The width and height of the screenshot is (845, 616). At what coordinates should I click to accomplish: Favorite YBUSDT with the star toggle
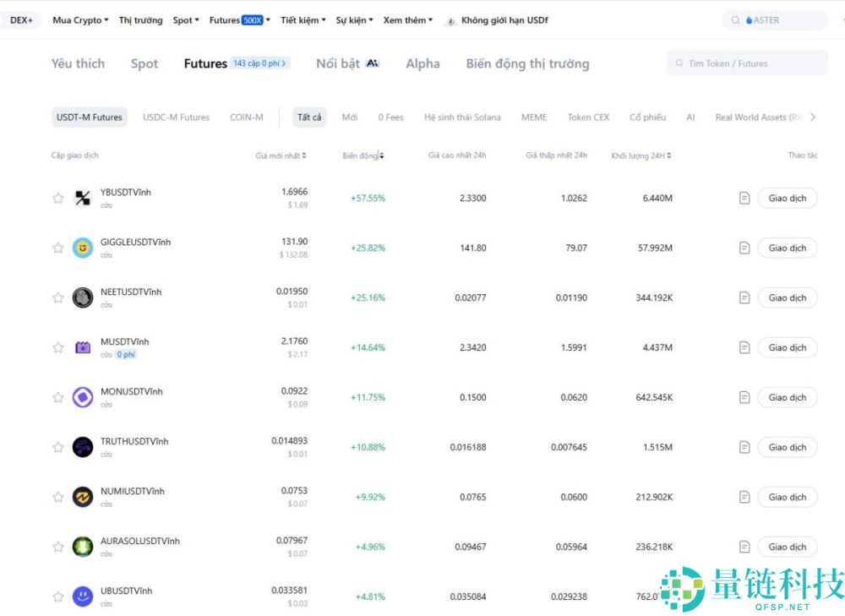pyautogui.click(x=58, y=199)
